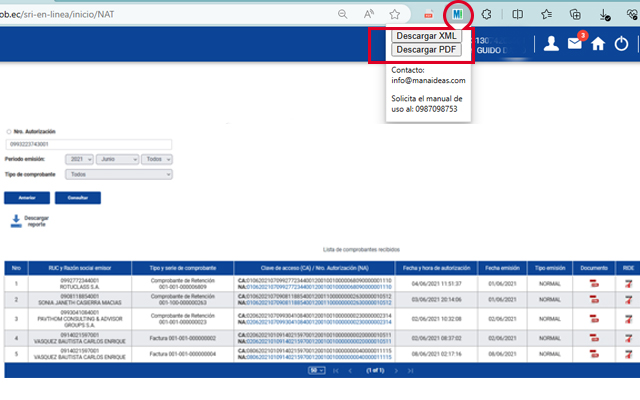640x400 pixels.
Task: Open RIDE PDF for Factura 001-001-000000004 row
Action: click(x=628, y=354)
